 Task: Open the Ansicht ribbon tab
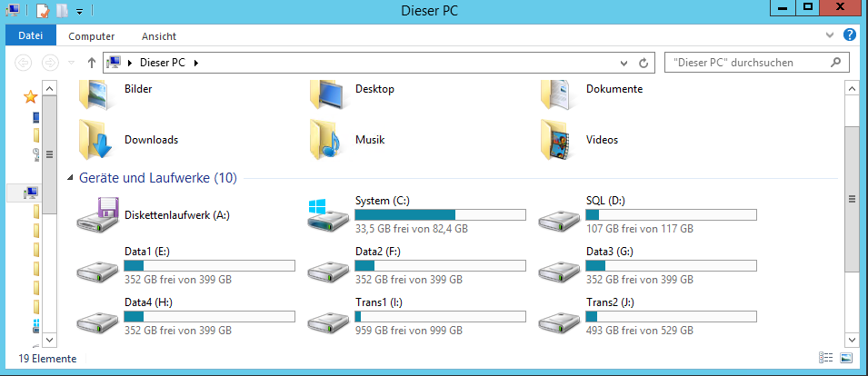159,36
